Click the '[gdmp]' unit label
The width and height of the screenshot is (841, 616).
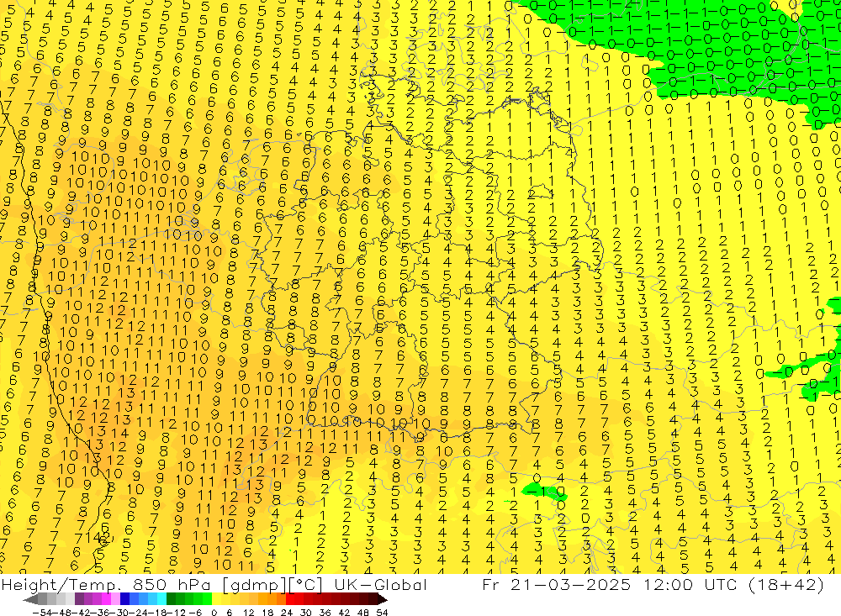click(254, 585)
